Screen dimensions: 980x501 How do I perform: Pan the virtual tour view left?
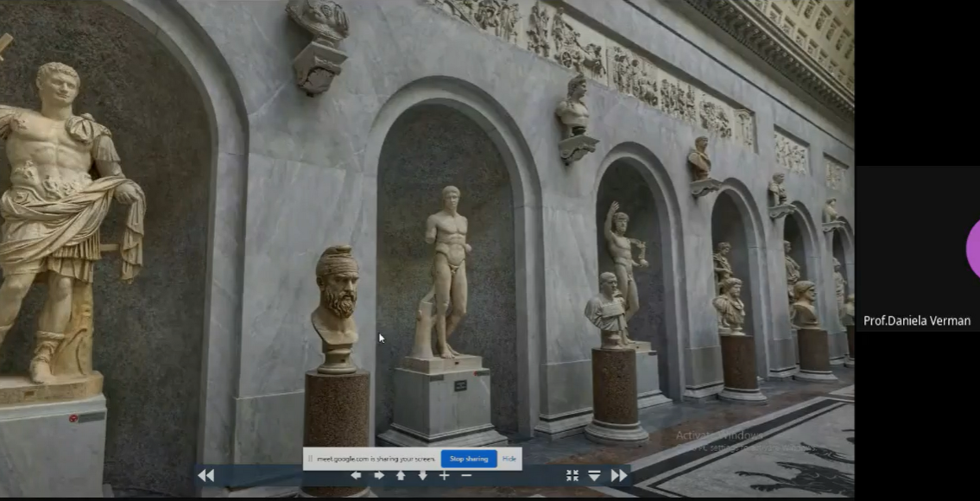click(356, 475)
